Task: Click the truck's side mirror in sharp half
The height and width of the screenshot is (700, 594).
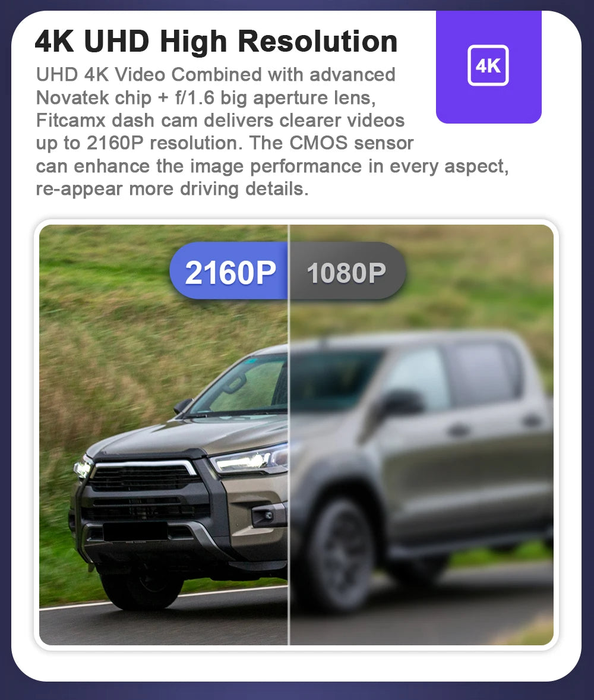Action: pyautogui.click(x=182, y=406)
